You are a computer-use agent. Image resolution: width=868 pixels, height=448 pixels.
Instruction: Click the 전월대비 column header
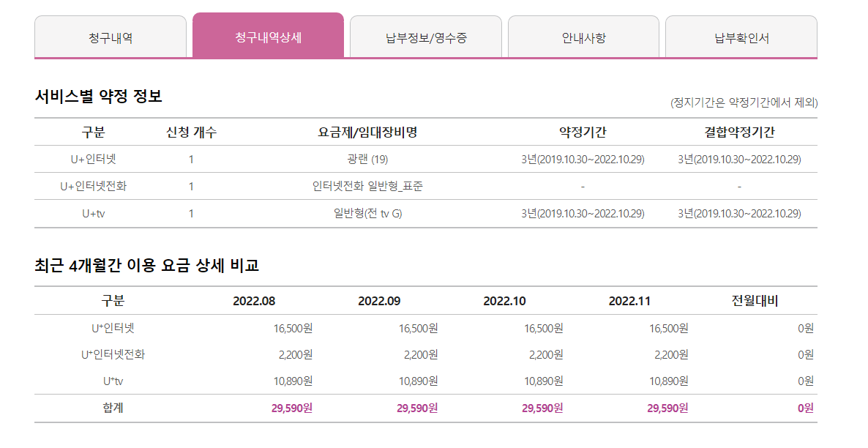(755, 301)
